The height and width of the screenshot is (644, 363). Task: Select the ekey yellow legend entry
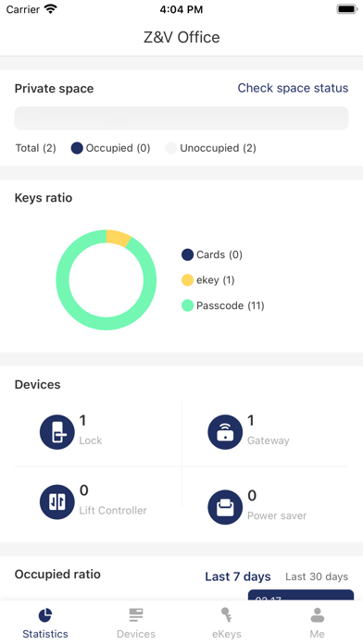tap(208, 280)
